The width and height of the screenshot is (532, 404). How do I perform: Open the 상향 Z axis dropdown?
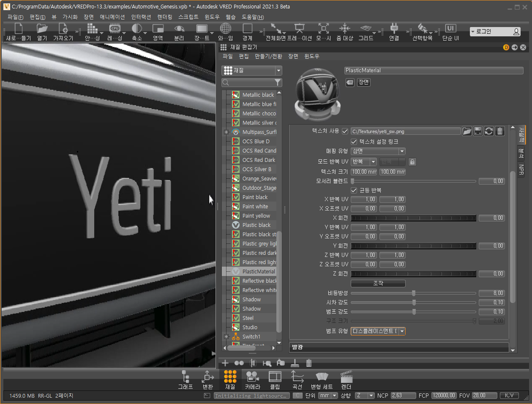click(365, 396)
